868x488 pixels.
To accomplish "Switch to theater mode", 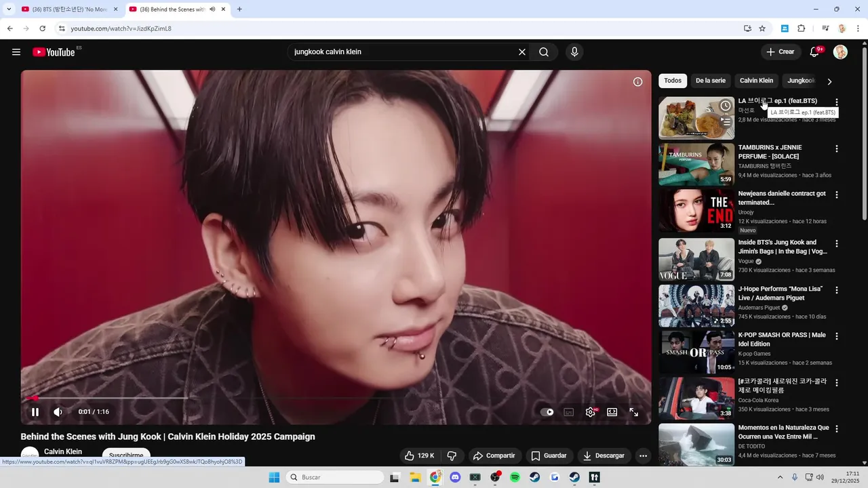I will 612,412.
